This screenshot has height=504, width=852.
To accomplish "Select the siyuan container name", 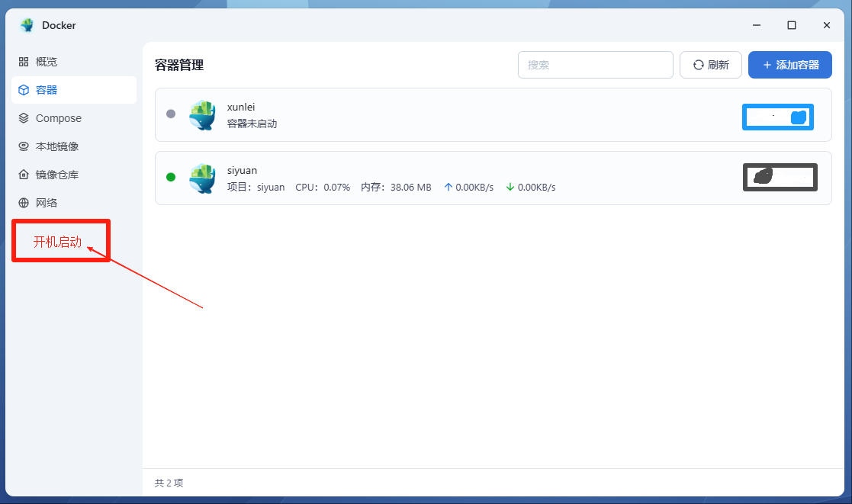I will click(x=242, y=171).
